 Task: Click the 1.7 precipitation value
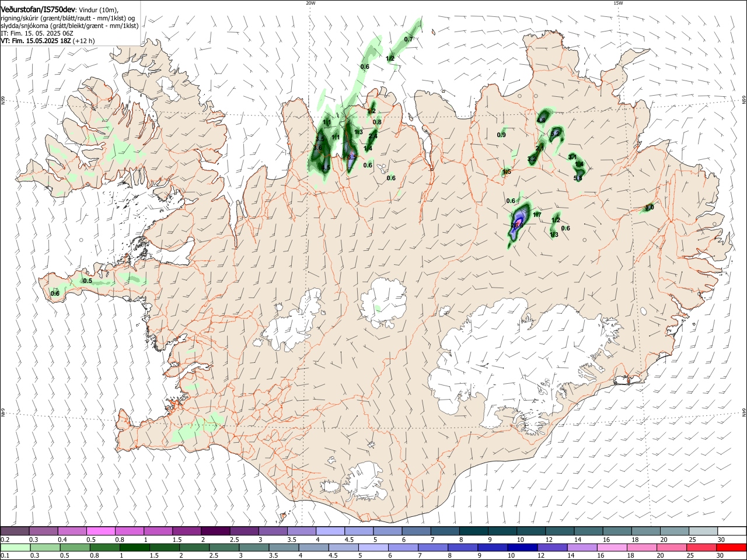537,215
